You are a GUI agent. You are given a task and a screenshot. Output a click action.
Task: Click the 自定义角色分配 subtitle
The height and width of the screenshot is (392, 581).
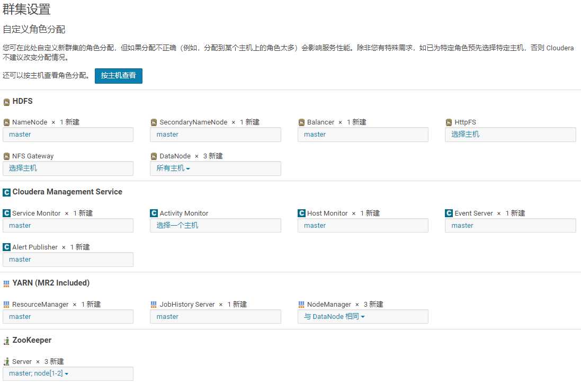(x=34, y=29)
